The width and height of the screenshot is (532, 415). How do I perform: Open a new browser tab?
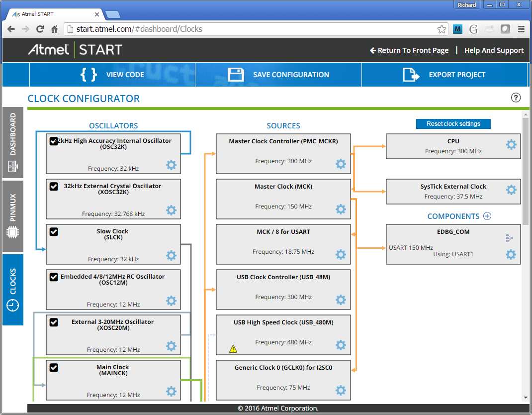113,14
